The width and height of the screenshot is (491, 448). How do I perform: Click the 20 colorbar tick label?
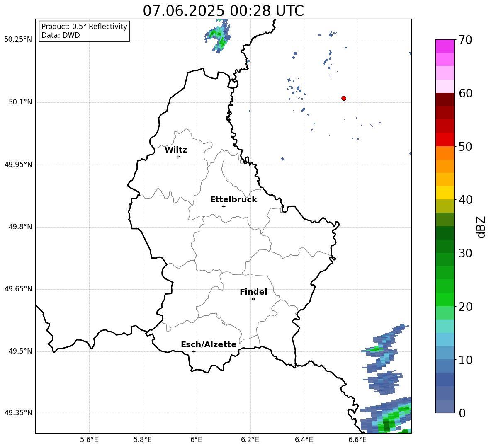coord(465,307)
